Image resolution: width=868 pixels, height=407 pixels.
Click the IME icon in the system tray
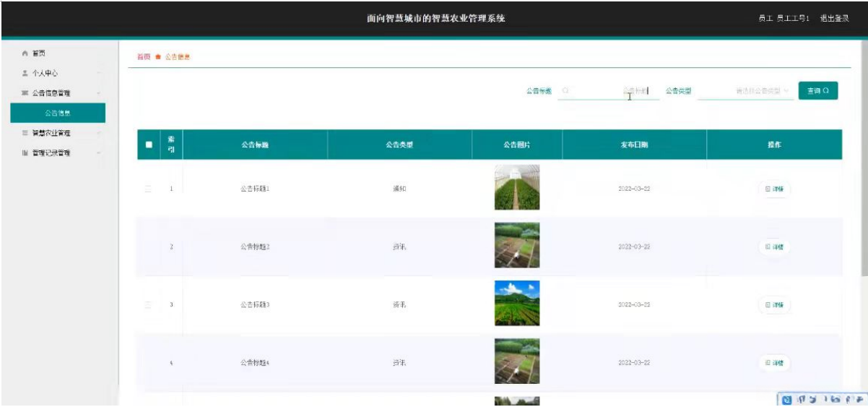788,399
